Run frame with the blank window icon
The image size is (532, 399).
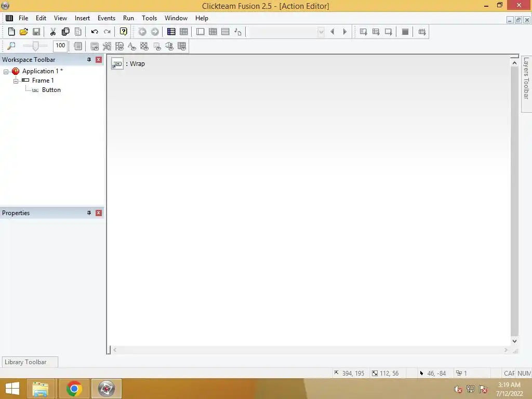point(389,32)
